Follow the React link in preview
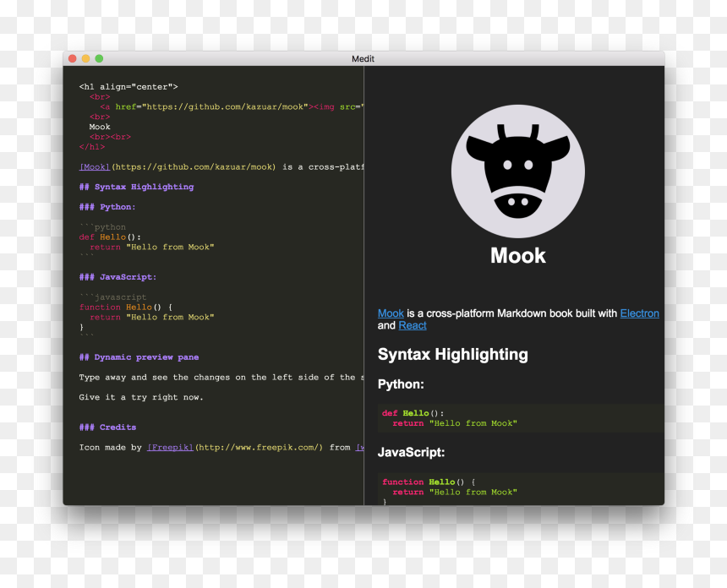The image size is (727, 588). click(413, 326)
